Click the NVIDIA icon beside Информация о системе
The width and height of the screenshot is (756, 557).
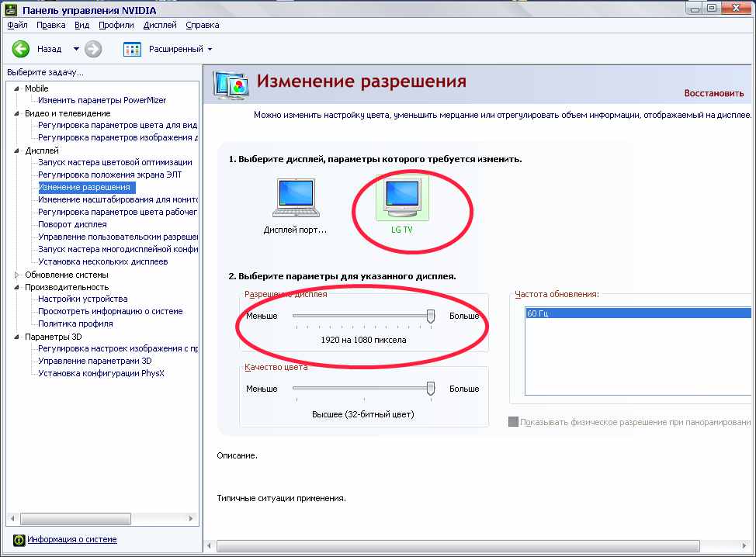(x=19, y=540)
